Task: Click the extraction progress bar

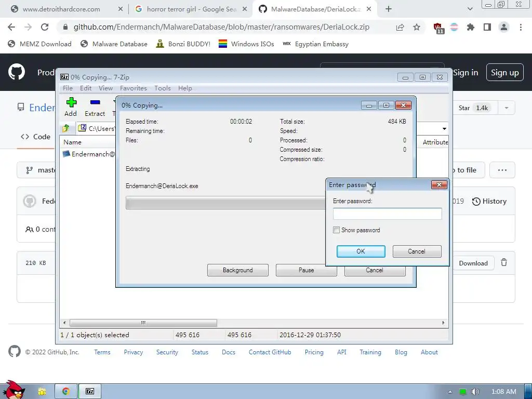Action: (225, 203)
